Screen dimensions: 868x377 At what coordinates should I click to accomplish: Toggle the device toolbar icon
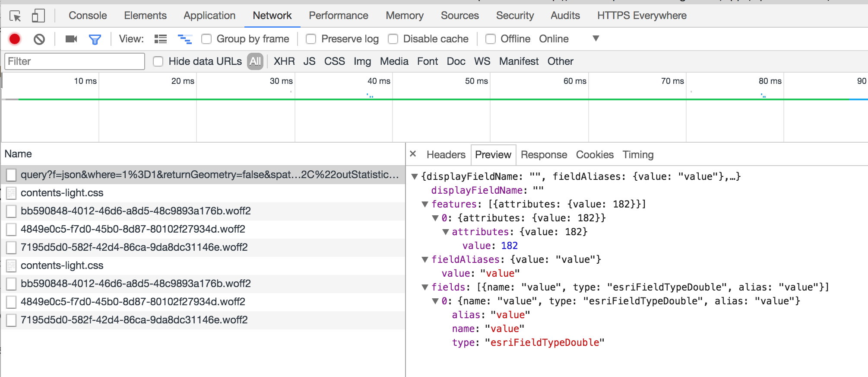coord(38,16)
